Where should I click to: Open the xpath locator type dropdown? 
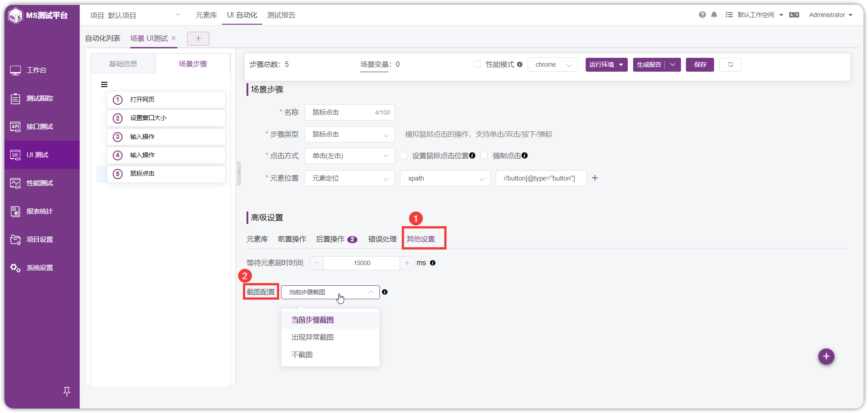tap(446, 178)
